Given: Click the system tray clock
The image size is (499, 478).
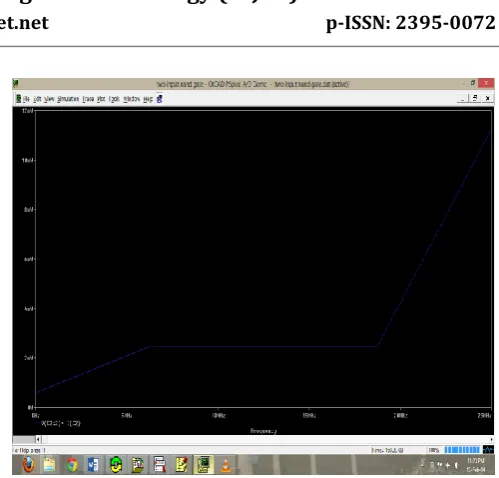Looking at the screenshot, I should 476,465.
